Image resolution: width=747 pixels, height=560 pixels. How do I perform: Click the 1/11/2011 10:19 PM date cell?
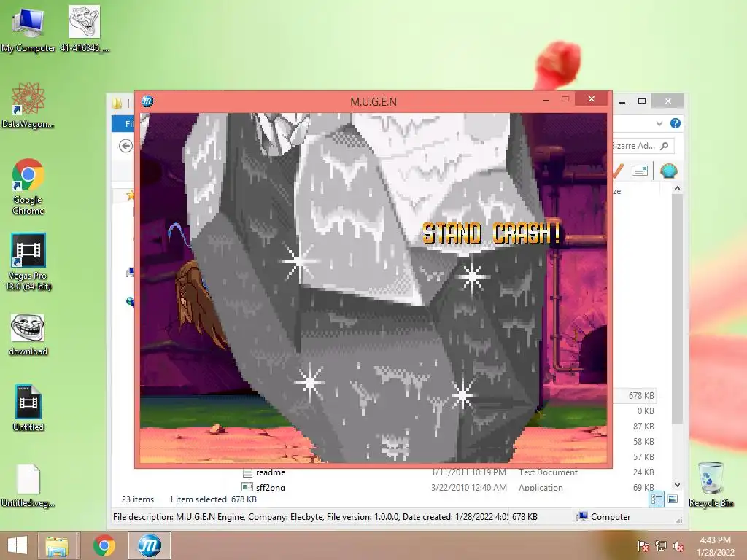469,472
